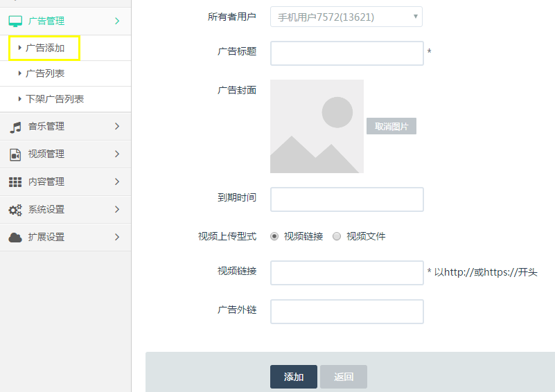
Task: Click the music note icon for 音乐管理
Action: (x=15, y=127)
